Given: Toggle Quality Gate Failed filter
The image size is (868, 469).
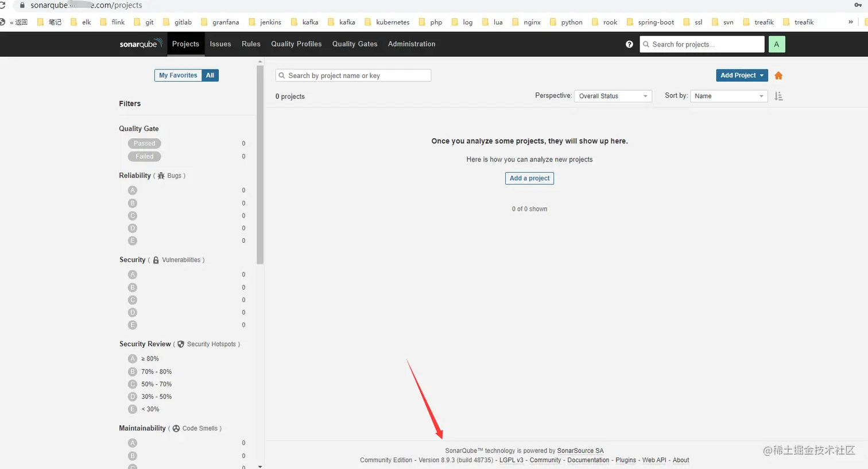Looking at the screenshot, I should tap(144, 156).
